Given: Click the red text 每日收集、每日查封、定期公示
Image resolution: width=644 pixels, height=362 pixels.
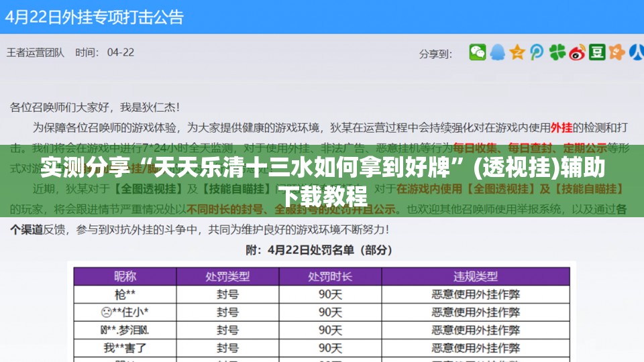Looking at the screenshot, I should (x=530, y=147).
